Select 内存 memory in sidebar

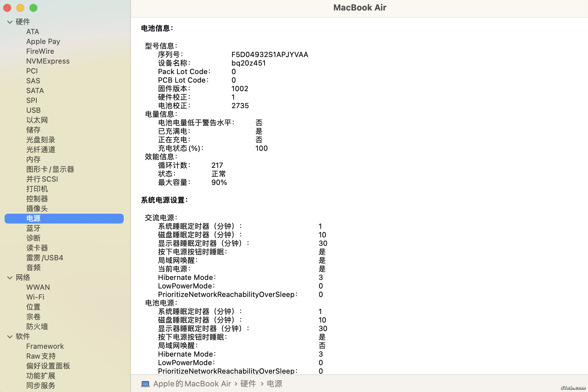(x=33, y=160)
